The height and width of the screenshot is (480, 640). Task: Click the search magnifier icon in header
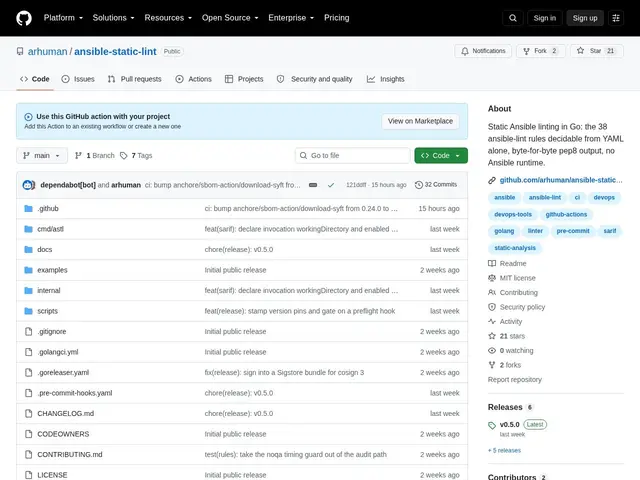513,18
